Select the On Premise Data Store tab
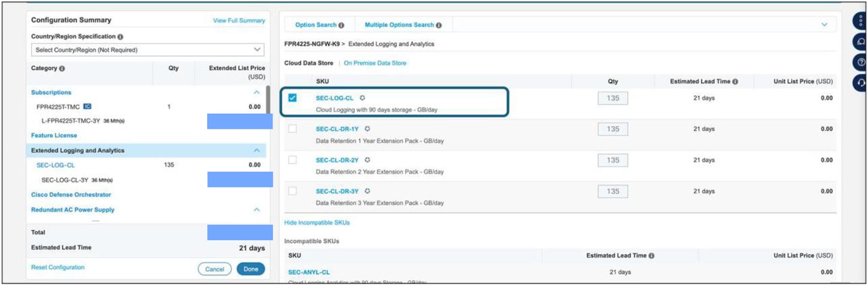The image size is (868, 286). point(375,63)
